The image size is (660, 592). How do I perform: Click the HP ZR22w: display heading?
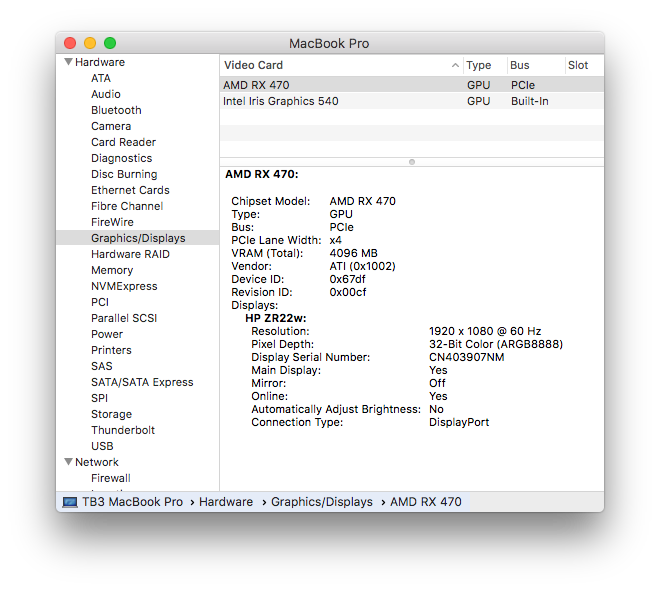pyautogui.click(x=276, y=318)
